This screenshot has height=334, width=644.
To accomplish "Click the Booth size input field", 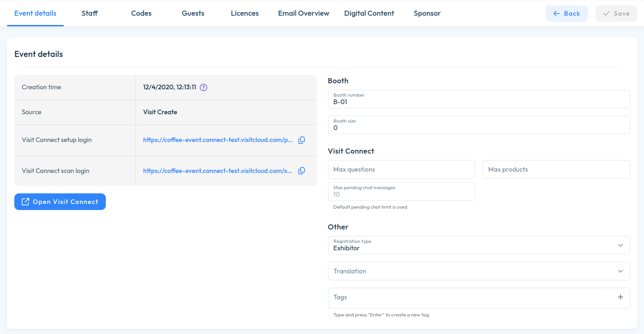I will [479, 125].
